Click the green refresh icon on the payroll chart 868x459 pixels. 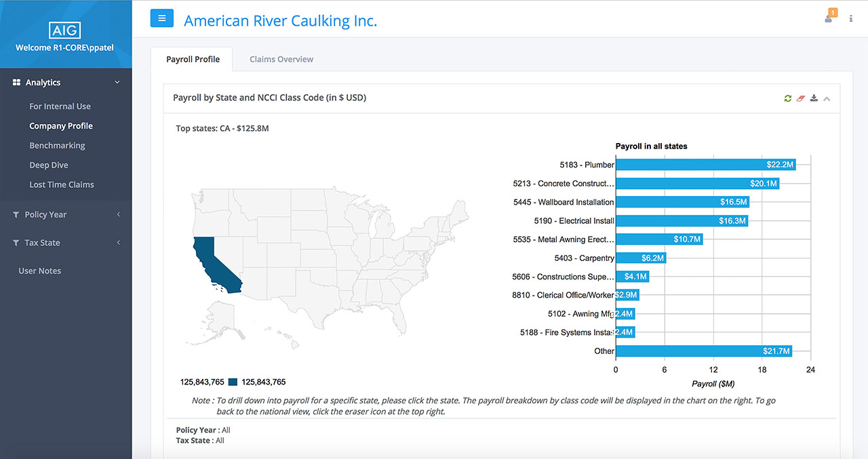(787, 98)
